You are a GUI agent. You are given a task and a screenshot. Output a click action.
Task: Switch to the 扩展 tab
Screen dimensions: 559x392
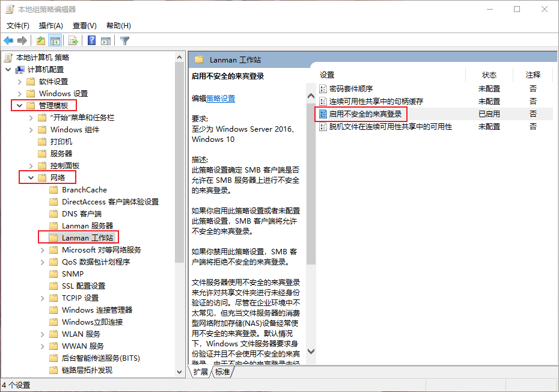[200, 372]
